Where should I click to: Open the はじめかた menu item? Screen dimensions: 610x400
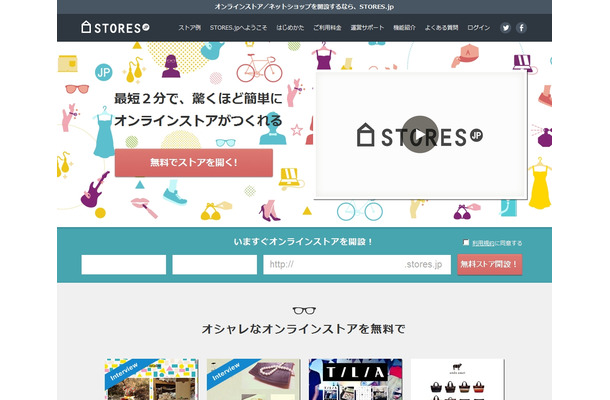(290, 28)
